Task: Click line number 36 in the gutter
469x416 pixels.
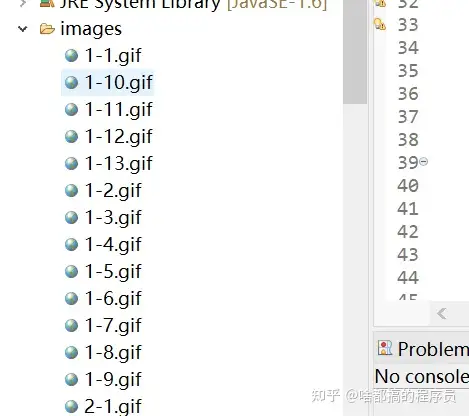Action: tap(408, 94)
